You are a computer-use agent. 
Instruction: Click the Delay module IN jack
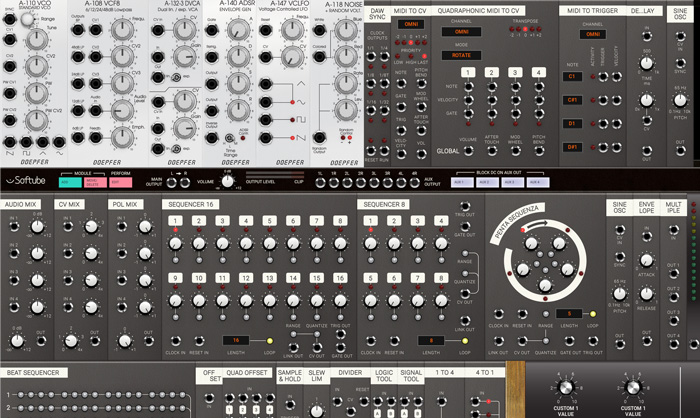(646, 37)
